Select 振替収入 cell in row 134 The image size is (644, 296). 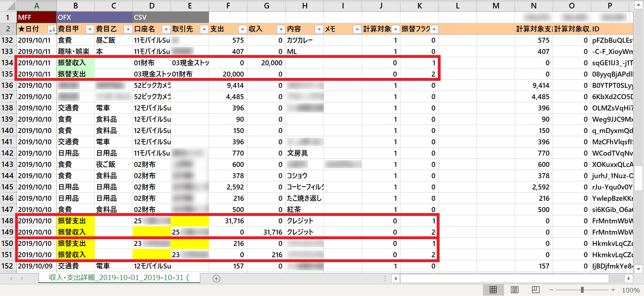[x=75, y=63]
